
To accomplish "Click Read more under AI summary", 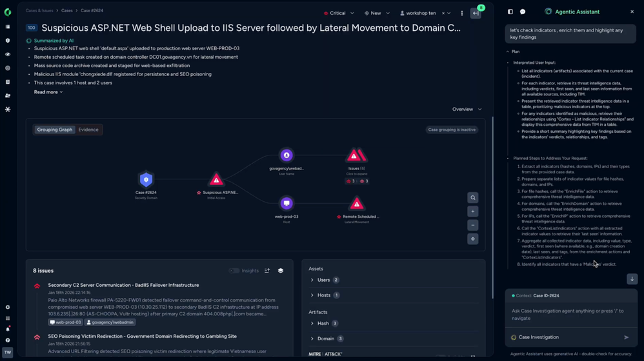I will (48, 92).
